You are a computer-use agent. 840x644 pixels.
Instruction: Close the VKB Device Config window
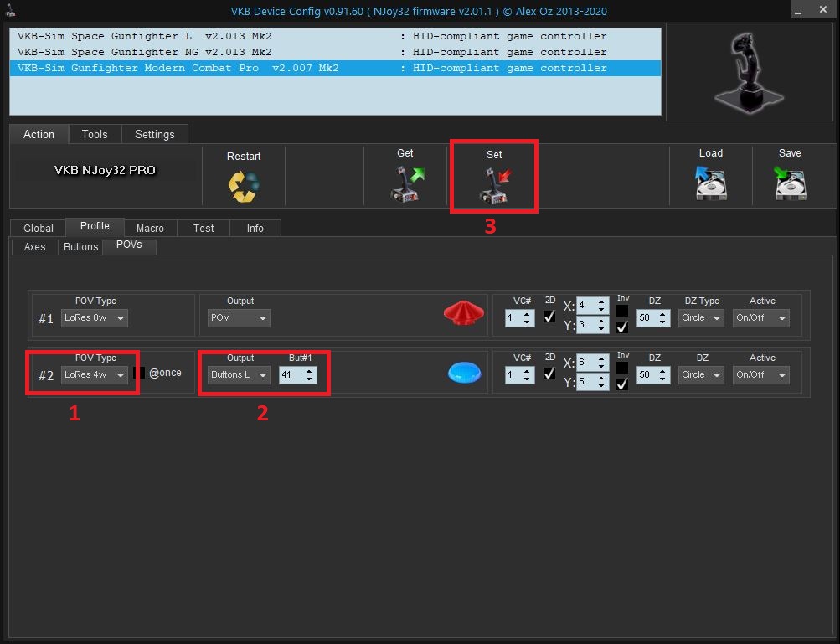pos(823,10)
